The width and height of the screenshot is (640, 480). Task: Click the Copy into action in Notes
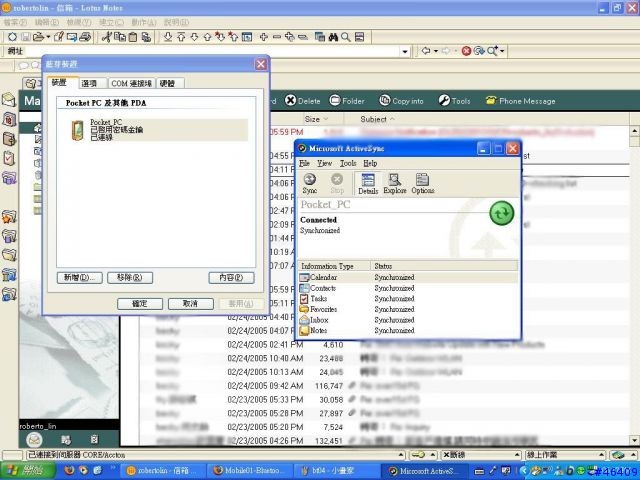point(402,101)
